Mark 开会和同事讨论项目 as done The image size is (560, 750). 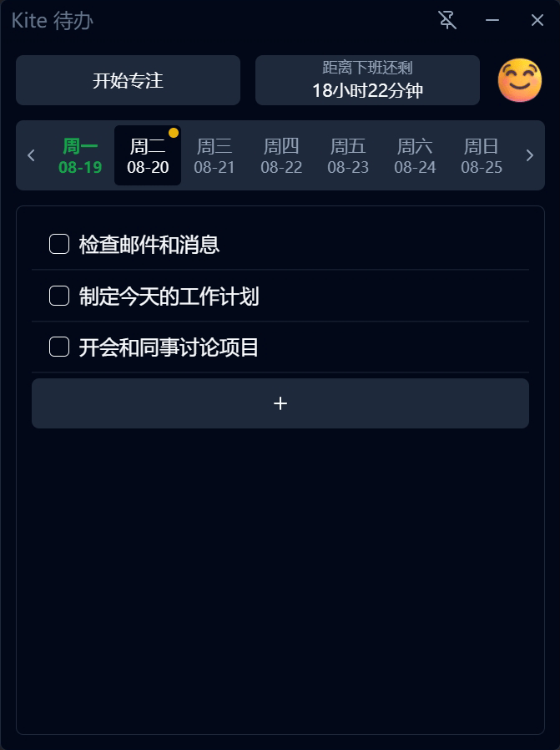tap(59, 347)
